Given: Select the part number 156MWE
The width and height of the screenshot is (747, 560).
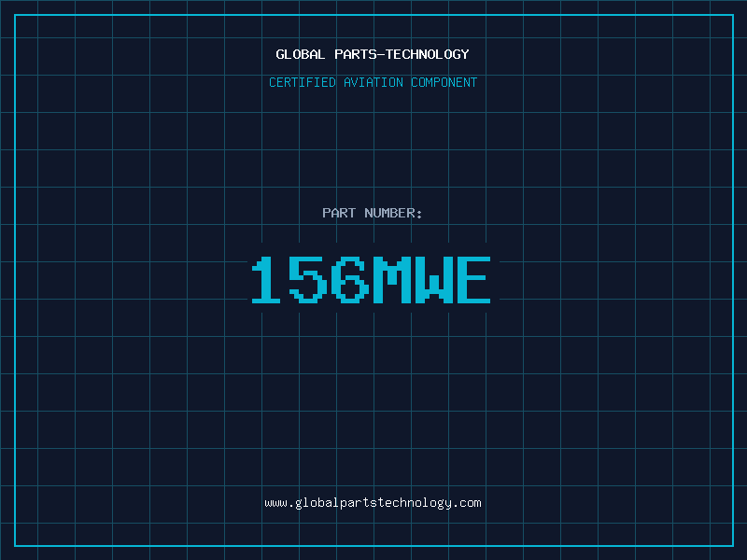Looking at the screenshot, I should [x=371, y=280].
